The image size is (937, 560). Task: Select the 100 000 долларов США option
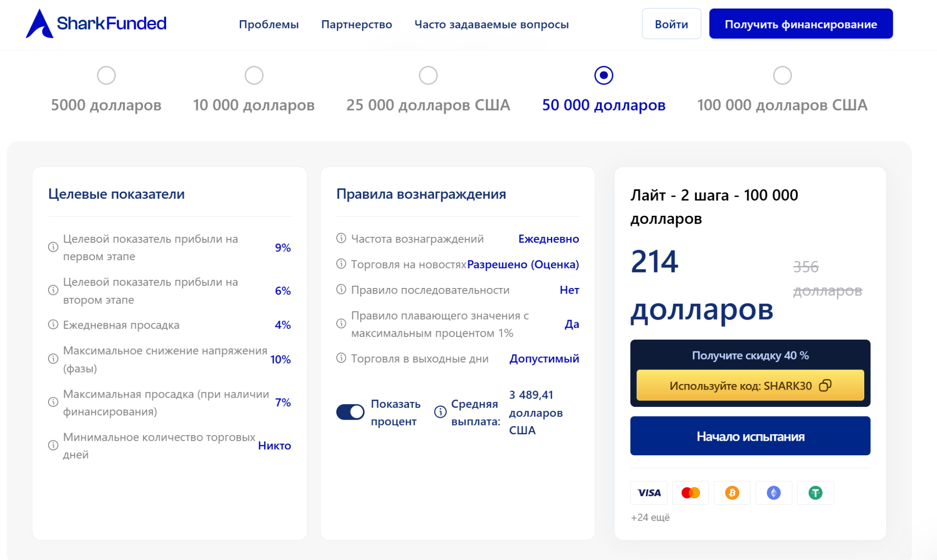(782, 75)
